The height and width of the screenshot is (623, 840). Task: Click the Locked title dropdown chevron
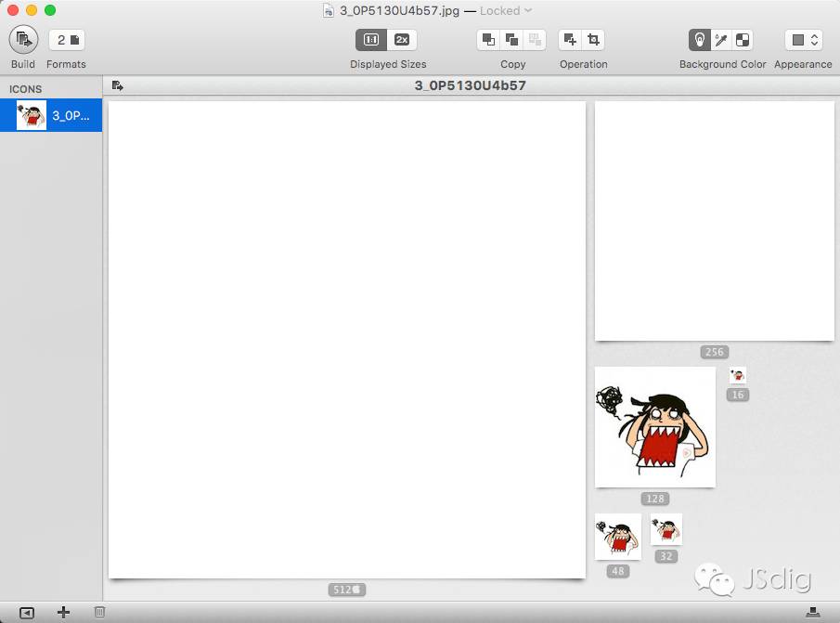pos(528,10)
